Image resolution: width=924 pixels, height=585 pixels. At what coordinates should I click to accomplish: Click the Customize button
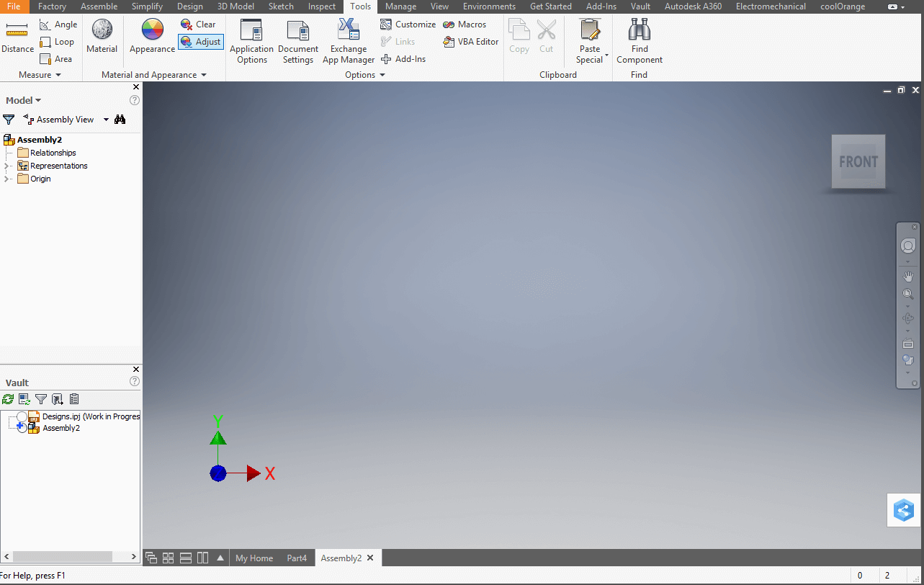click(408, 24)
